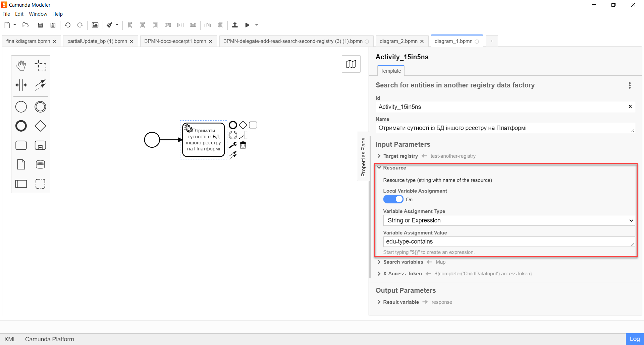The image size is (644, 345).
Task: Turn off Local Variable Assignment switch
Action: pos(393,199)
